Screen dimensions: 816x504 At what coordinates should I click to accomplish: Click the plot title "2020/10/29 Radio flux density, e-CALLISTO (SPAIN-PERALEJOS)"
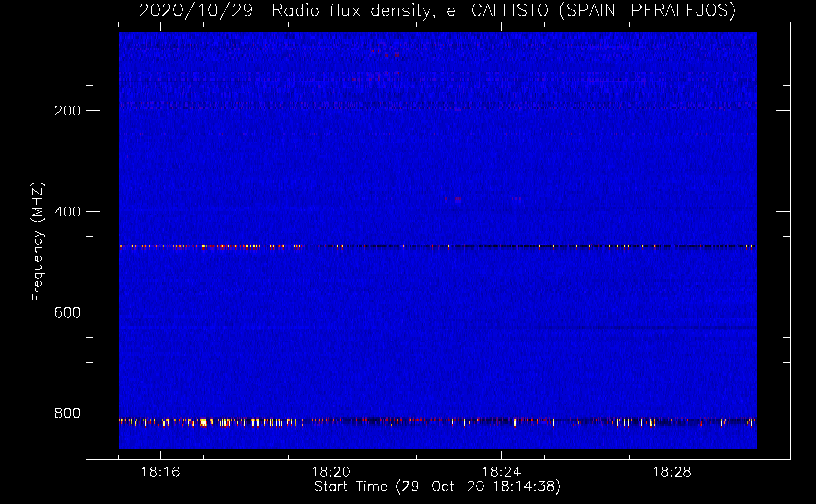point(437,10)
